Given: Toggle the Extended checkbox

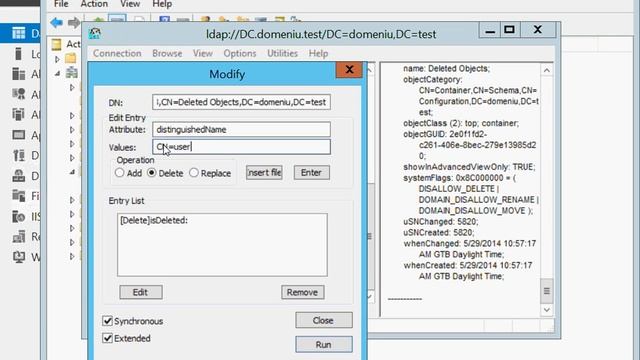Looking at the screenshot, I should click(x=107, y=338).
